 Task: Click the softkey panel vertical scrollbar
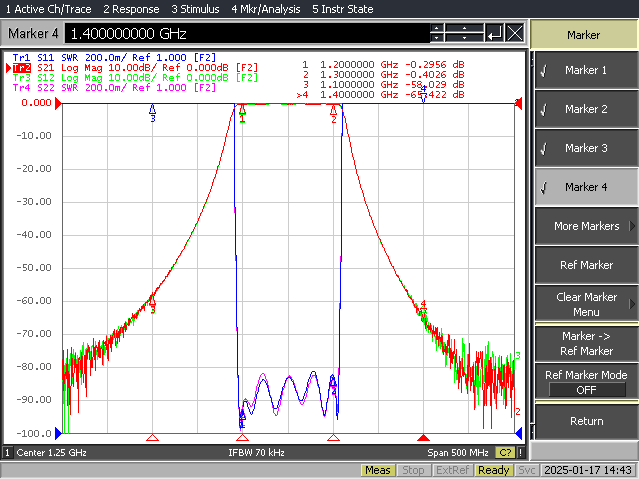(x=532, y=245)
